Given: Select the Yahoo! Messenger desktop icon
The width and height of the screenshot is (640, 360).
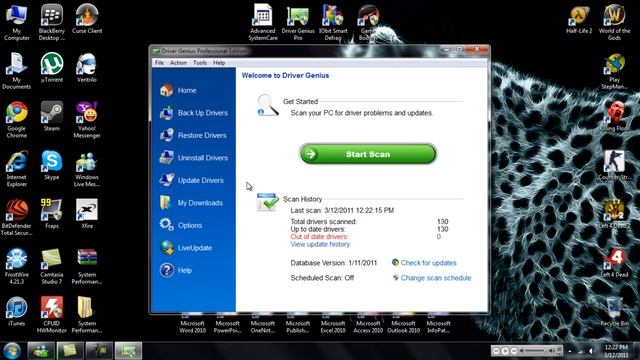Looking at the screenshot, I should (x=87, y=120).
